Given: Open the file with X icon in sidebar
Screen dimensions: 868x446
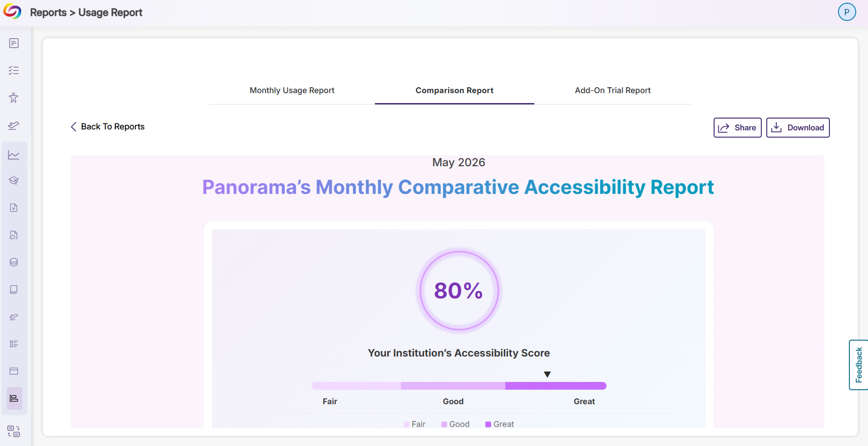Looking at the screenshot, I should coord(14,208).
